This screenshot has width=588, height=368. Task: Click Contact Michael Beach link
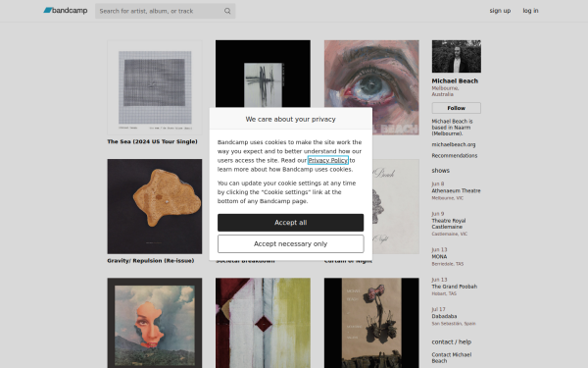452,358
